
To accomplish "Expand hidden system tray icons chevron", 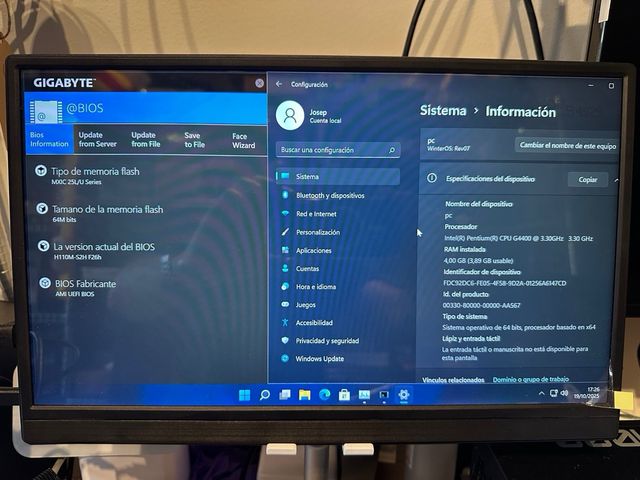I will click(543, 394).
